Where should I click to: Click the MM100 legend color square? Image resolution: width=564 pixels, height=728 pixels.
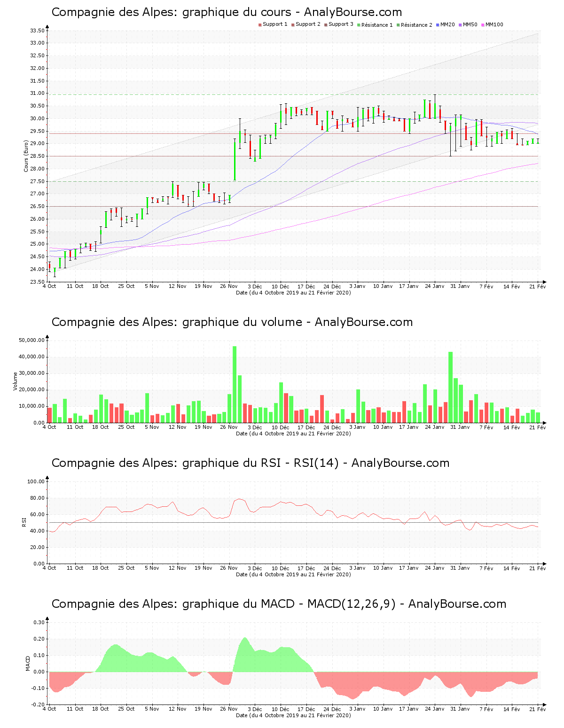483,25
